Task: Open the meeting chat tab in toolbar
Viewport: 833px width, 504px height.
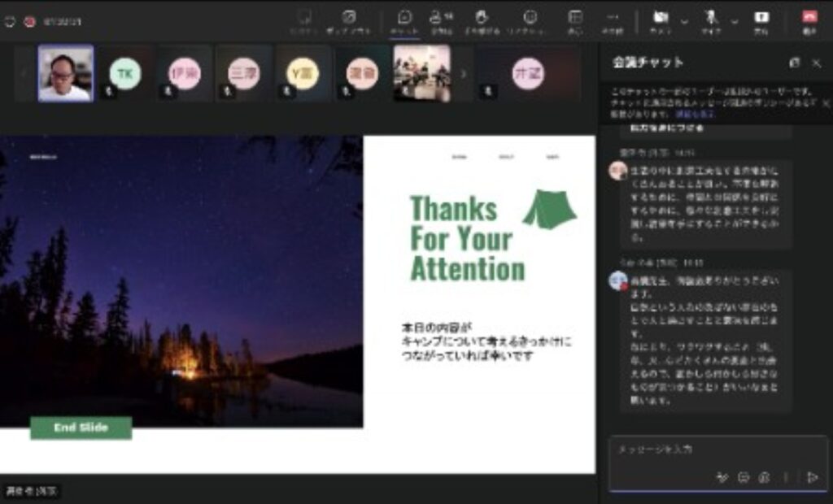Action: coord(404,20)
